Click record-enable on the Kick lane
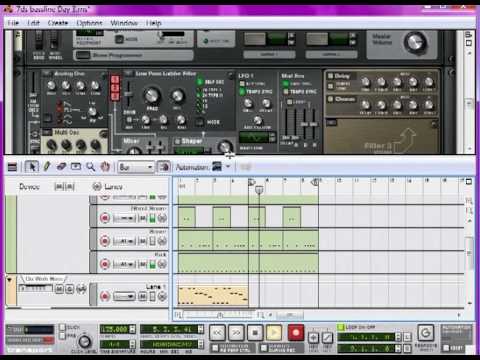 tap(105, 264)
